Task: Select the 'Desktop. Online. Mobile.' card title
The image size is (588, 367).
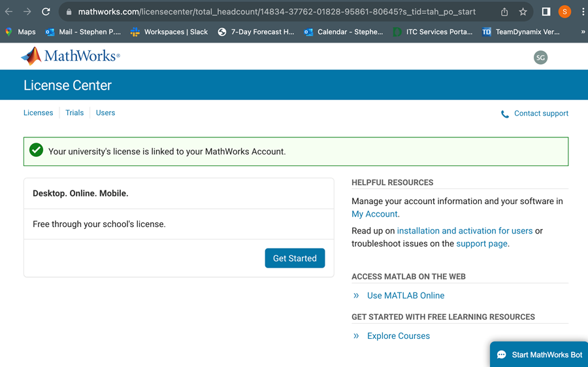Action: tap(80, 194)
